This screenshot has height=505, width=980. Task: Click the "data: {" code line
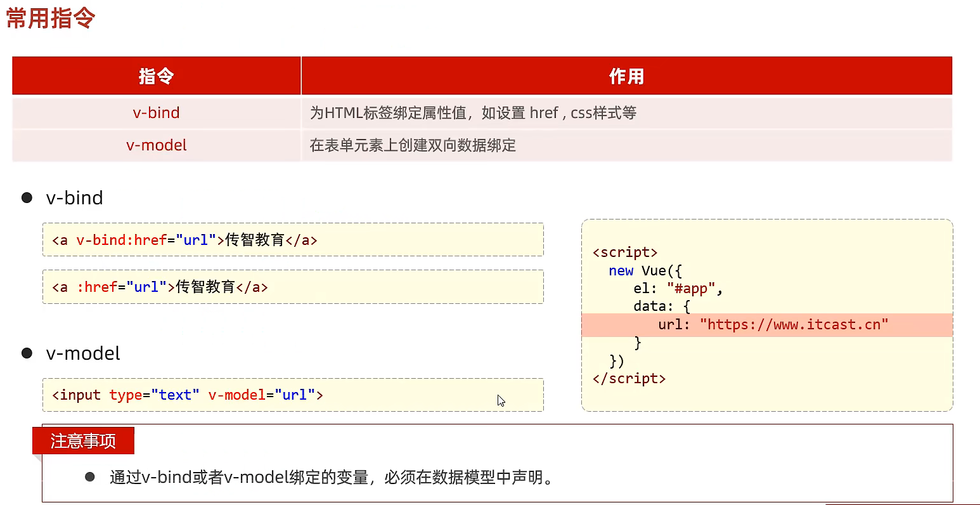(x=662, y=306)
